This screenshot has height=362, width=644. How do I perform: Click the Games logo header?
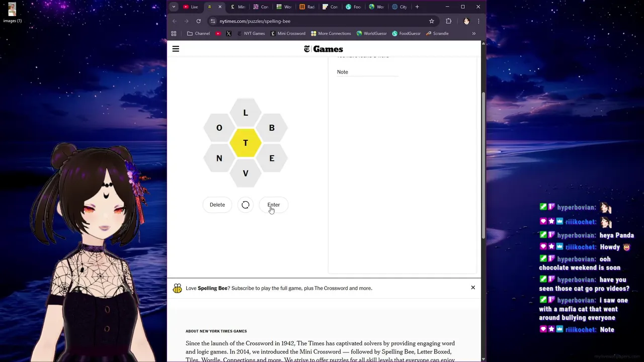click(x=324, y=49)
